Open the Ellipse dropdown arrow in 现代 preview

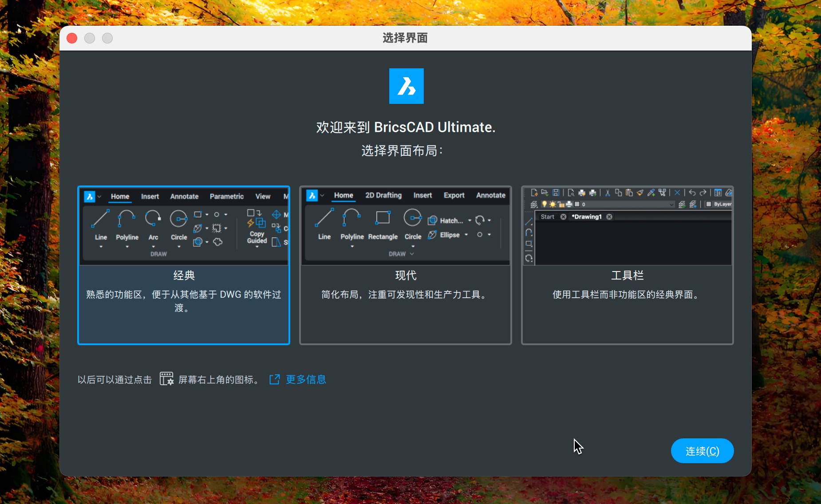click(x=466, y=235)
